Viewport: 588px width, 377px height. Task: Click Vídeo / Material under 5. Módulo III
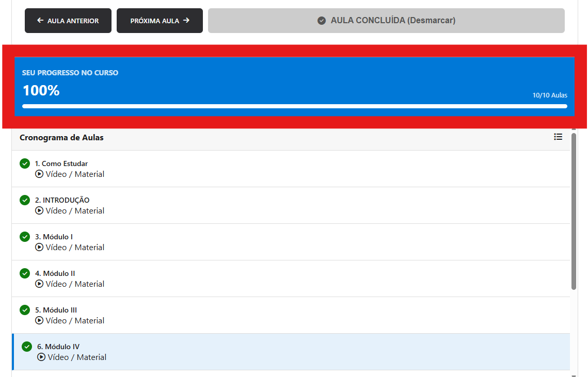[75, 320]
